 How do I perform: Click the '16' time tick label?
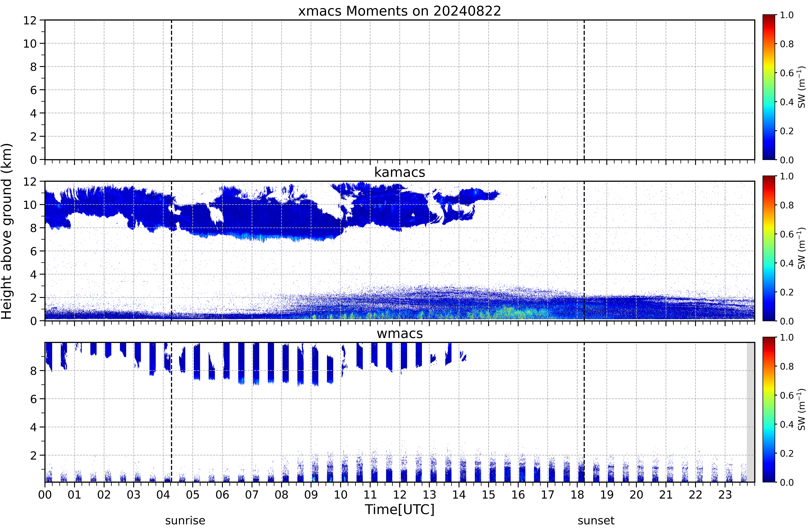(x=518, y=495)
